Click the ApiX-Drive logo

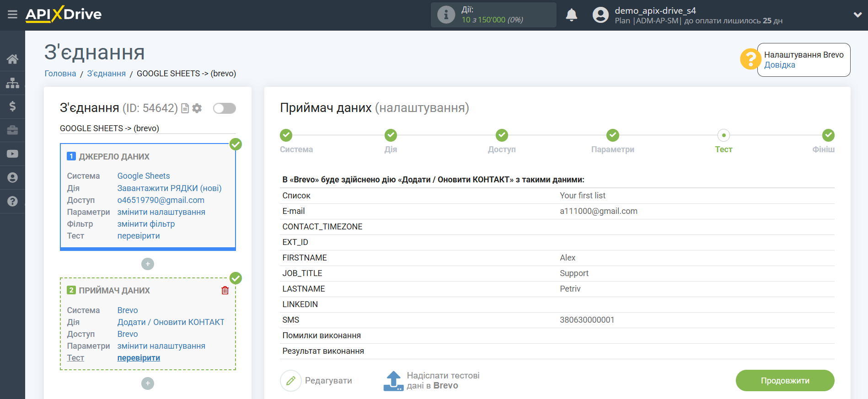point(64,14)
